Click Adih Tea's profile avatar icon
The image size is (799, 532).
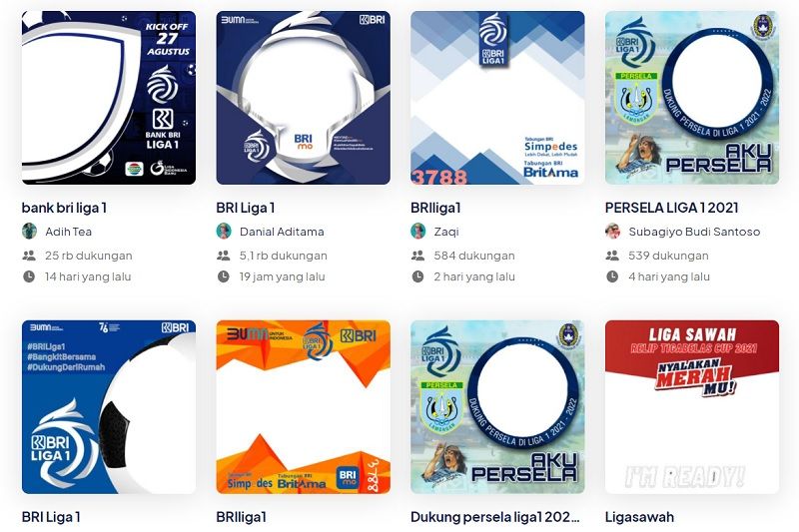[30, 232]
